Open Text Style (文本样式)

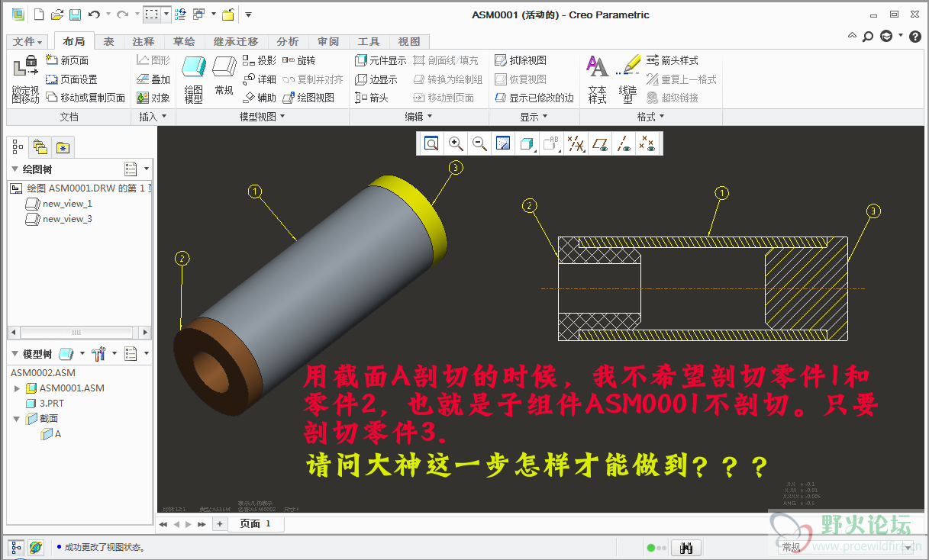tap(597, 79)
